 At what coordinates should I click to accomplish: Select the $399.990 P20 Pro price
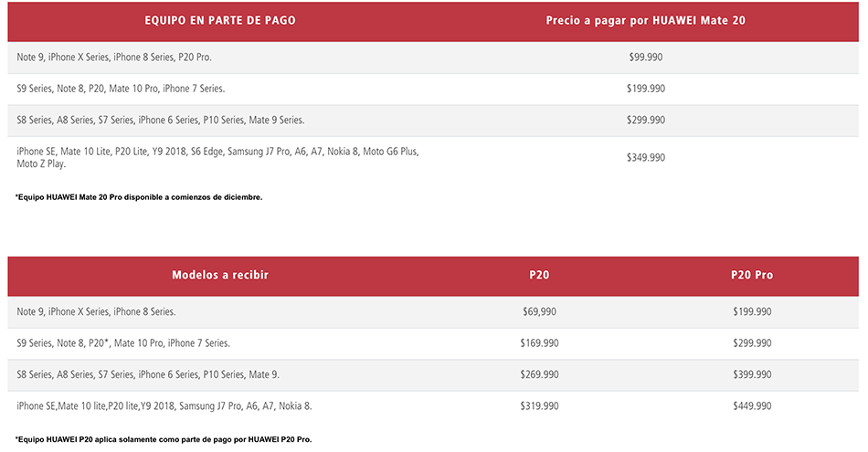point(752,375)
